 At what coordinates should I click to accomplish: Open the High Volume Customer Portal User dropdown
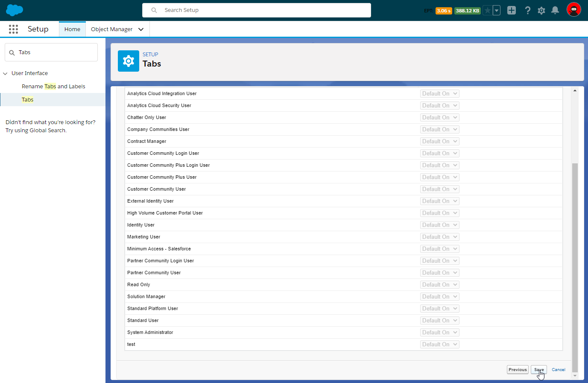click(x=439, y=213)
